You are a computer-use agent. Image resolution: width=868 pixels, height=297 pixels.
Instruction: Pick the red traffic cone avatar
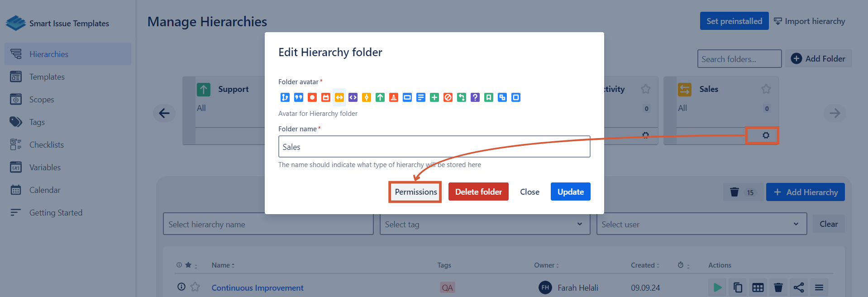coord(393,97)
